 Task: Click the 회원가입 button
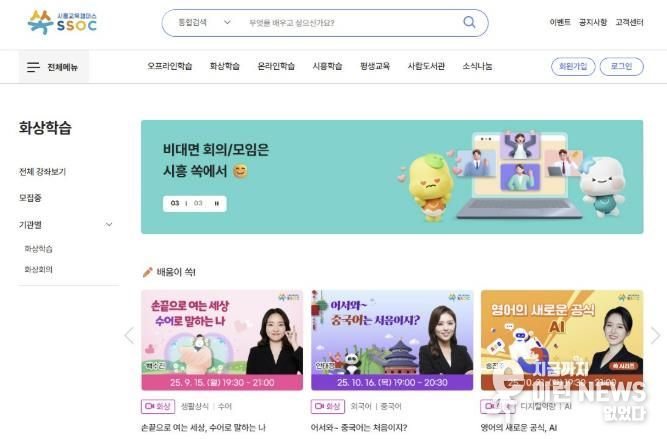coord(573,66)
